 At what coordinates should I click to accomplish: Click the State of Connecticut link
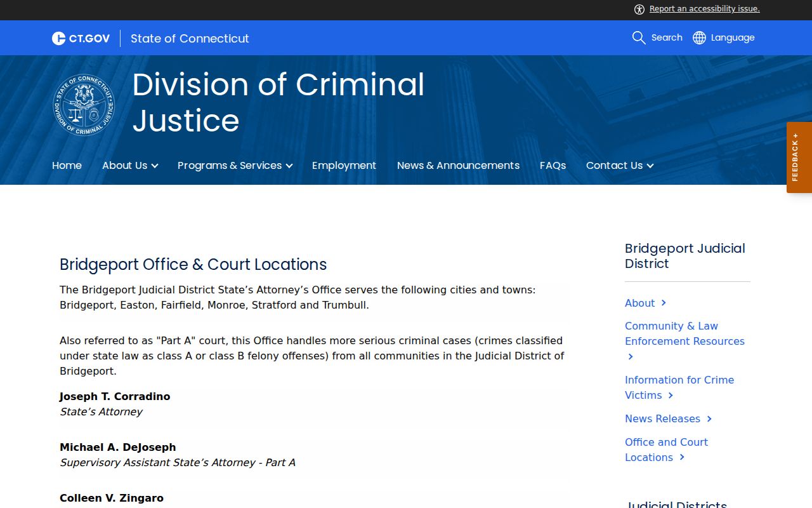click(x=190, y=38)
